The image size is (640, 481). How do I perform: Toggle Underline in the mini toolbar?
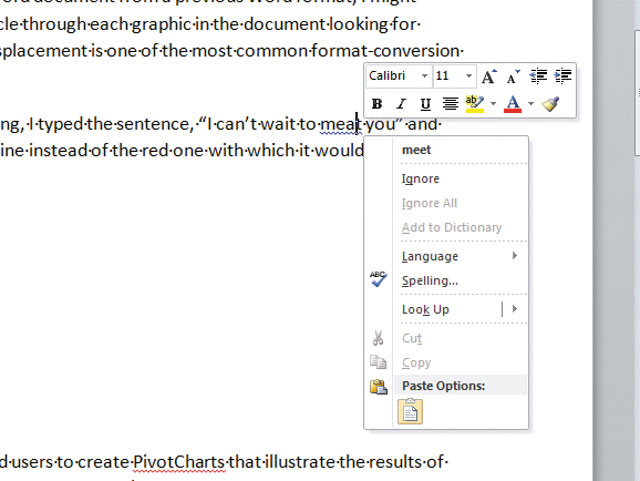pos(425,104)
